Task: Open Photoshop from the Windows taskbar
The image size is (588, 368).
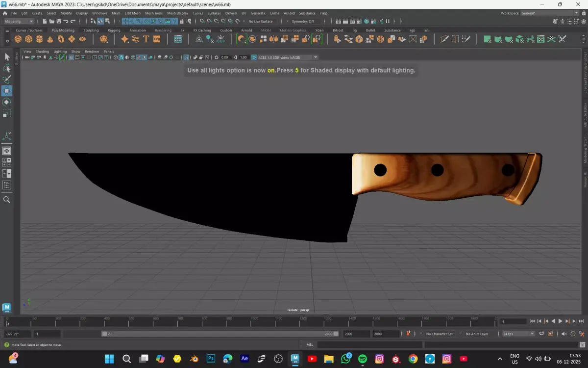Action: pyautogui.click(x=211, y=359)
